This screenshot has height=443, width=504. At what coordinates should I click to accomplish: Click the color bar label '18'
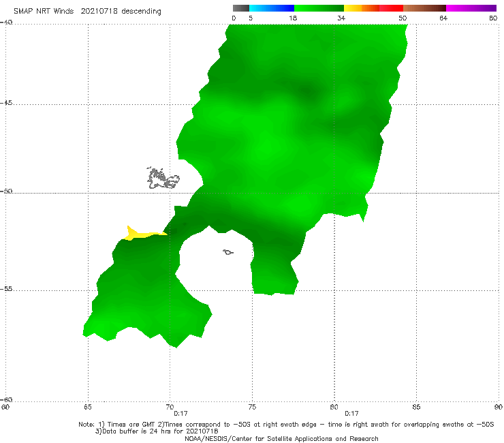tap(293, 18)
